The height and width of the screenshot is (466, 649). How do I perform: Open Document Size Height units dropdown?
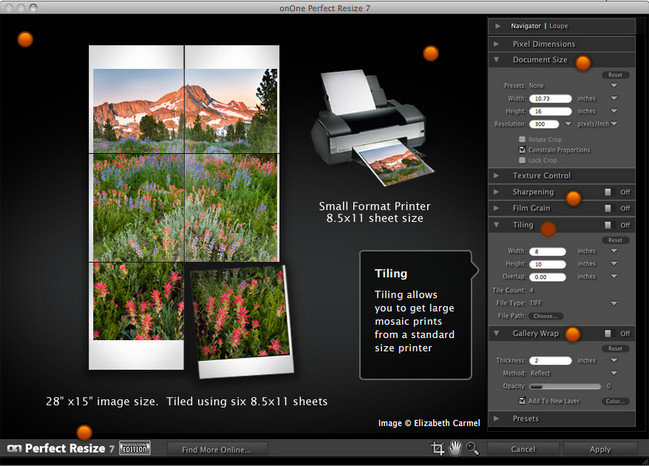tap(614, 111)
